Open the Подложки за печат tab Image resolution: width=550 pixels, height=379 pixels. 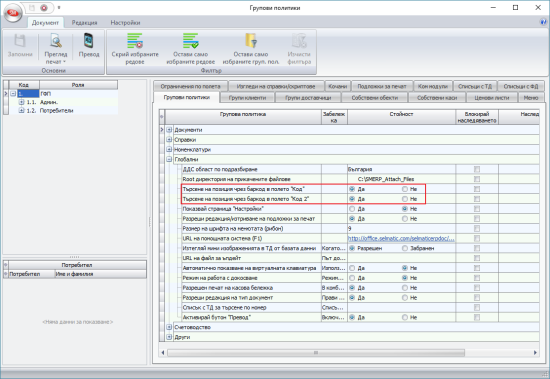point(382,86)
